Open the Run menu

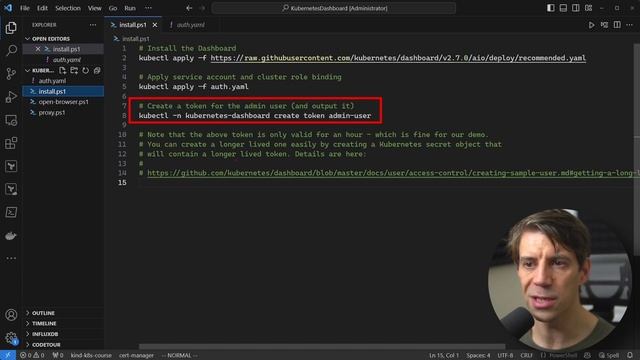pyautogui.click(x=130, y=8)
